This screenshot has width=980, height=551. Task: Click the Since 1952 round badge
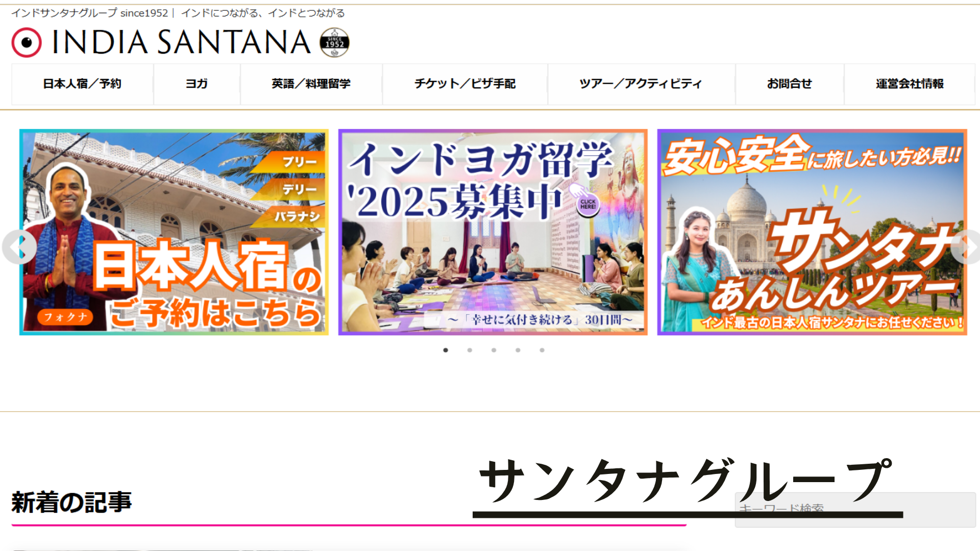click(334, 42)
